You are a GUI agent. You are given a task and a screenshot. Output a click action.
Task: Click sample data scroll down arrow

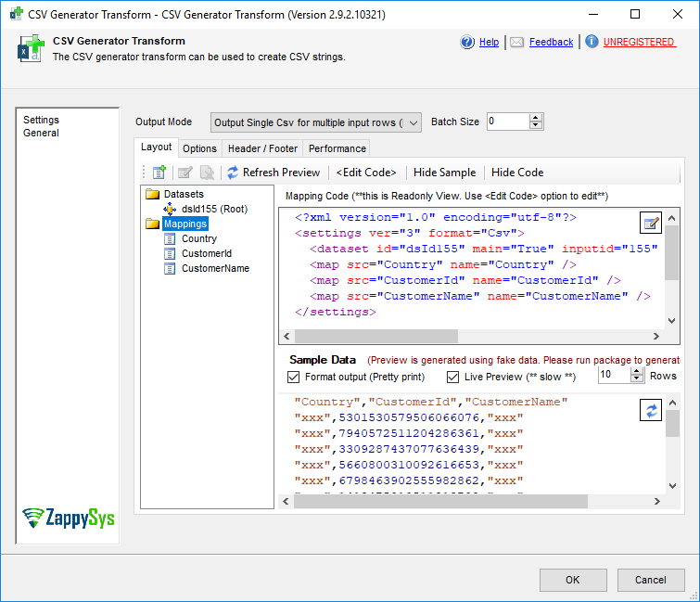pyautogui.click(x=672, y=486)
